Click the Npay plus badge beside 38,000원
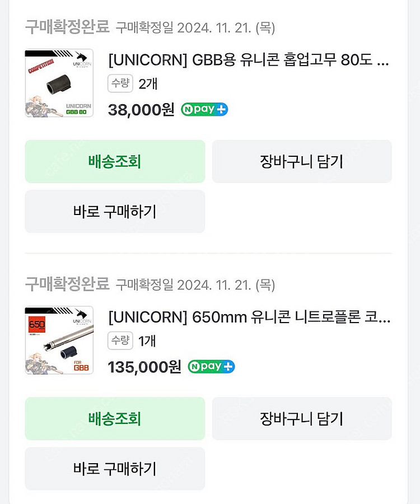The height and width of the screenshot is (504, 420). click(204, 109)
